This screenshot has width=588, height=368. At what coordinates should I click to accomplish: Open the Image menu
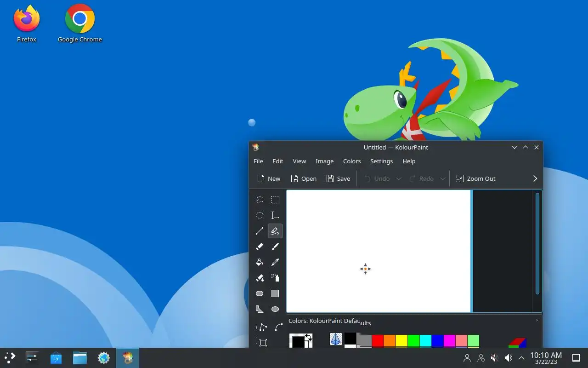(x=324, y=161)
